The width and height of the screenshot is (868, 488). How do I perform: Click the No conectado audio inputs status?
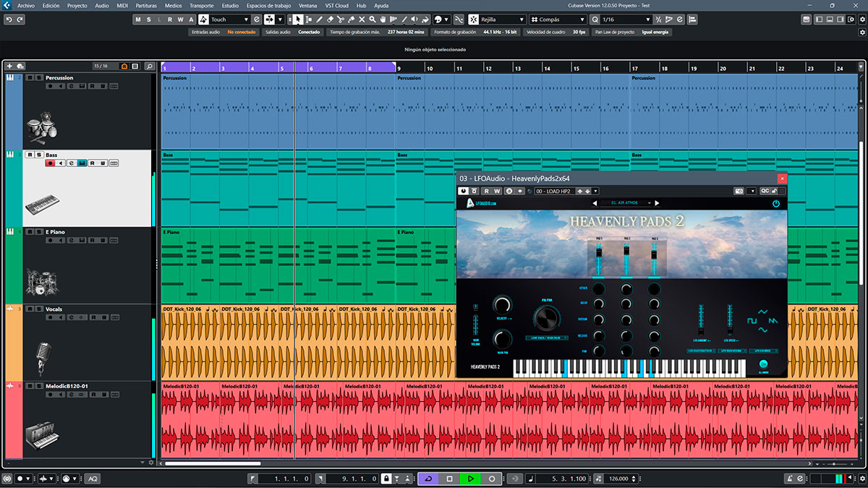tap(240, 32)
